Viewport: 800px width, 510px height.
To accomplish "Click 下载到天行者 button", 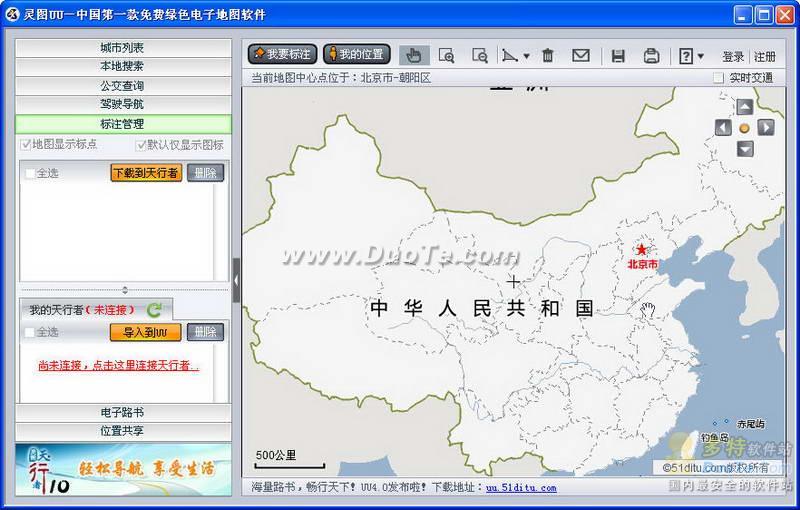I will 146,173.
